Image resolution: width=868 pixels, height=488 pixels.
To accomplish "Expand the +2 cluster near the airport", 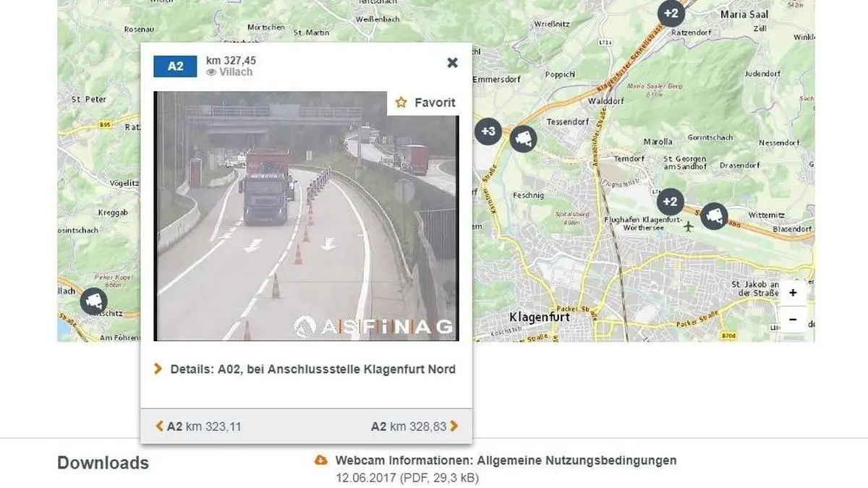I will pyautogui.click(x=671, y=202).
